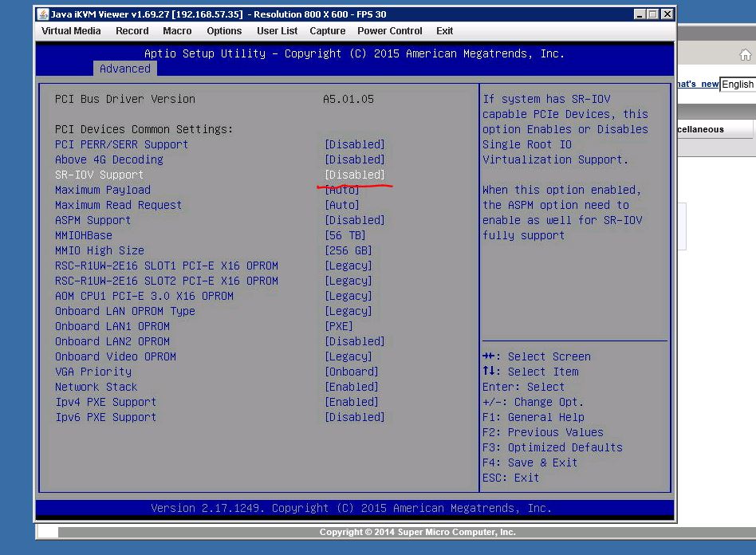Select the Ipv6 PXE Support setting
Viewport: 756px width, 555px height.
tap(105, 417)
